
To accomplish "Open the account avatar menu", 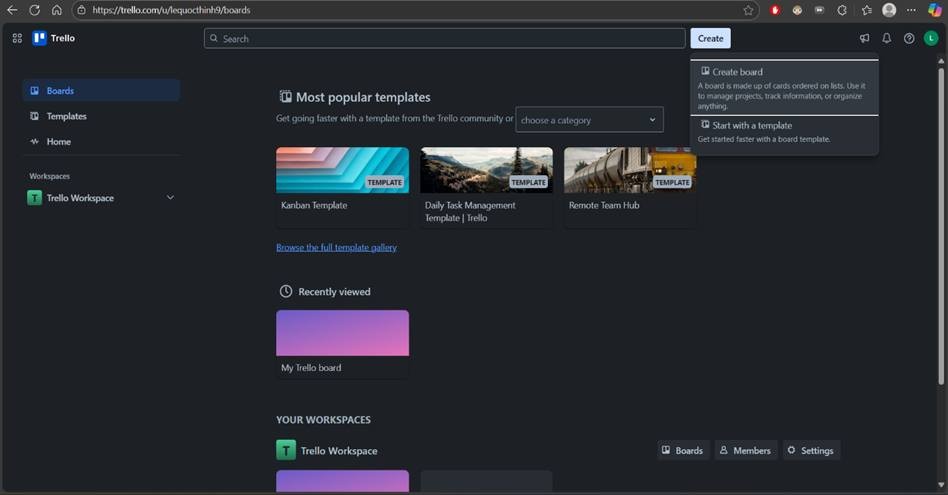I will 931,38.
